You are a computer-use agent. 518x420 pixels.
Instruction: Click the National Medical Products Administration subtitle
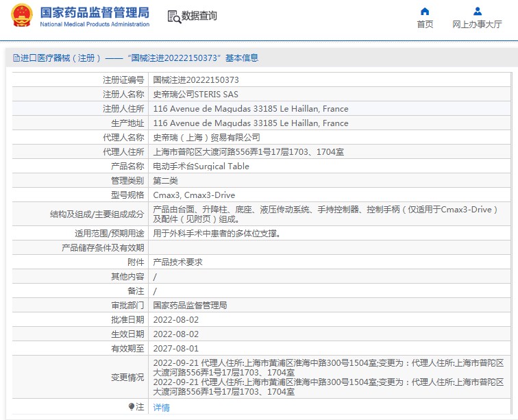coord(95,25)
